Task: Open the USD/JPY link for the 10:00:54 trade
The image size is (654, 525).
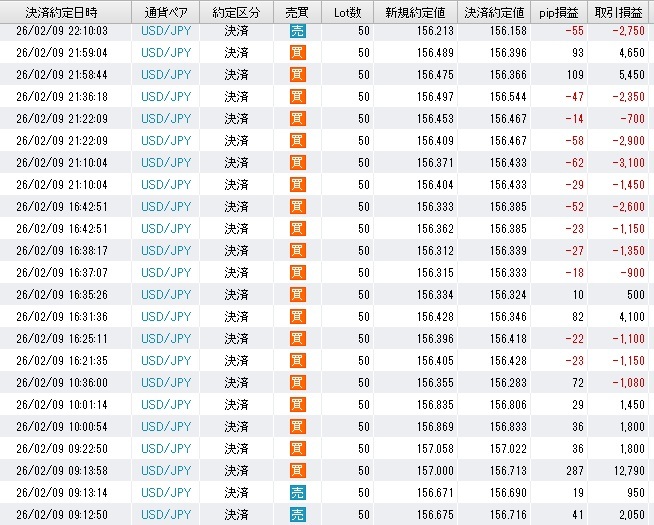Action: pyautogui.click(x=166, y=427)
